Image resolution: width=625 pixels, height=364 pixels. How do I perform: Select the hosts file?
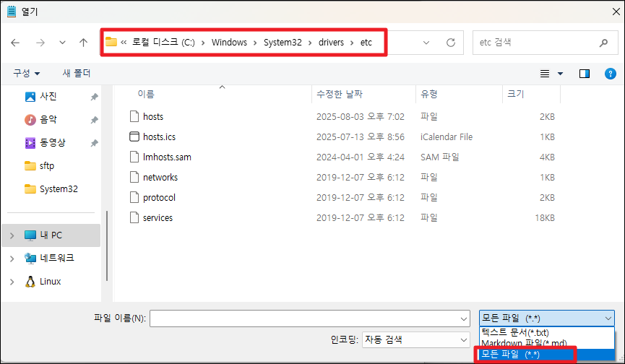[x=153, y=117]
